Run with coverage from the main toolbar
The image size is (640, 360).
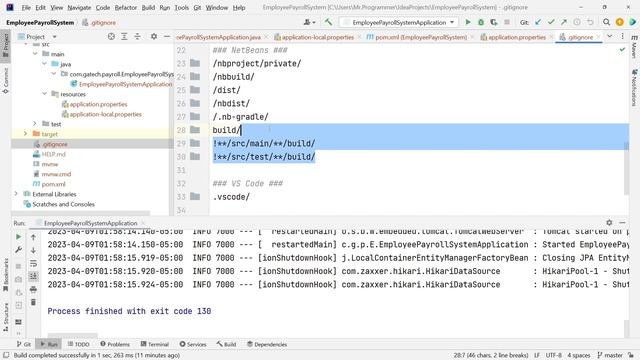coord(494,22)
